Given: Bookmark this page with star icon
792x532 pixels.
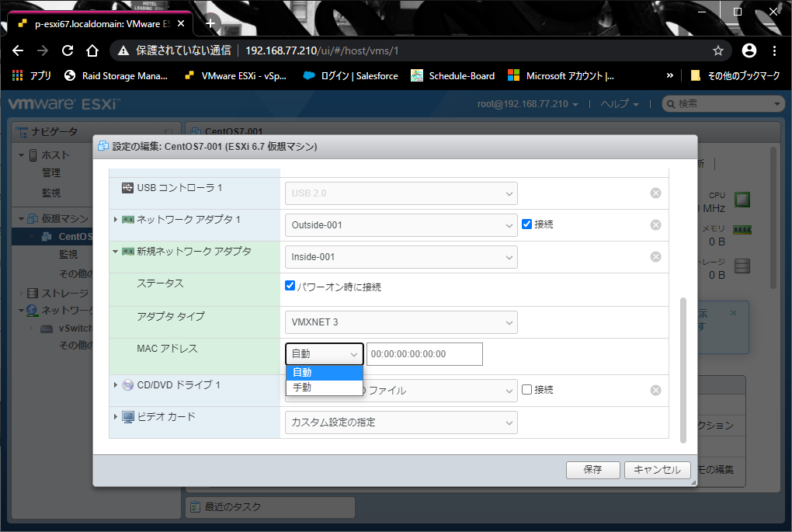Looking at the screenshot, I should point(717,50).
